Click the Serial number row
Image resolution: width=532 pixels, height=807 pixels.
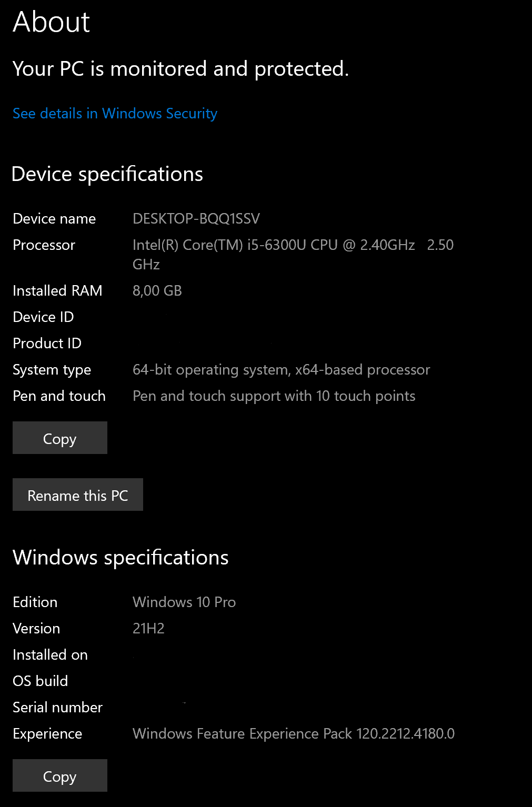(57, 707)
